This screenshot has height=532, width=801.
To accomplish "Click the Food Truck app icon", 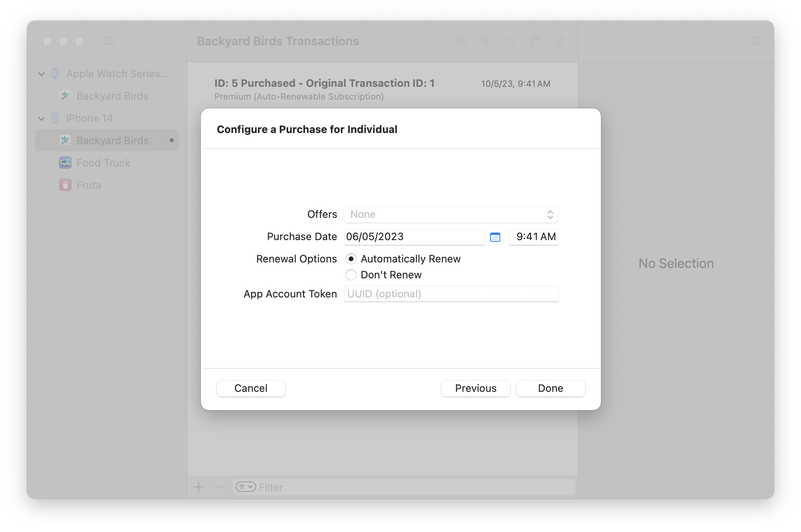I will (65, 163).
